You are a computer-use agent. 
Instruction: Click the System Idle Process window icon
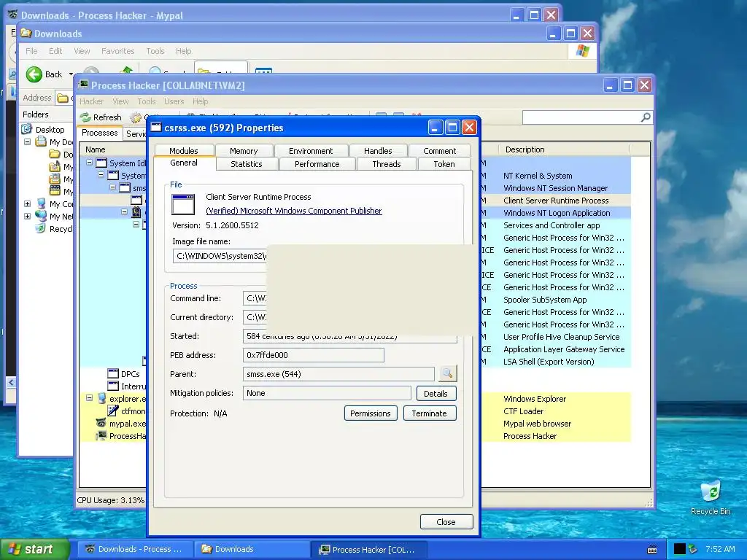(x=101, y=163)
